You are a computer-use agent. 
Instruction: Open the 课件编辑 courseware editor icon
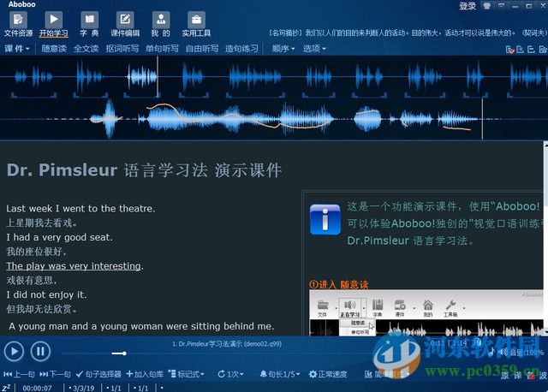point(125,24)
